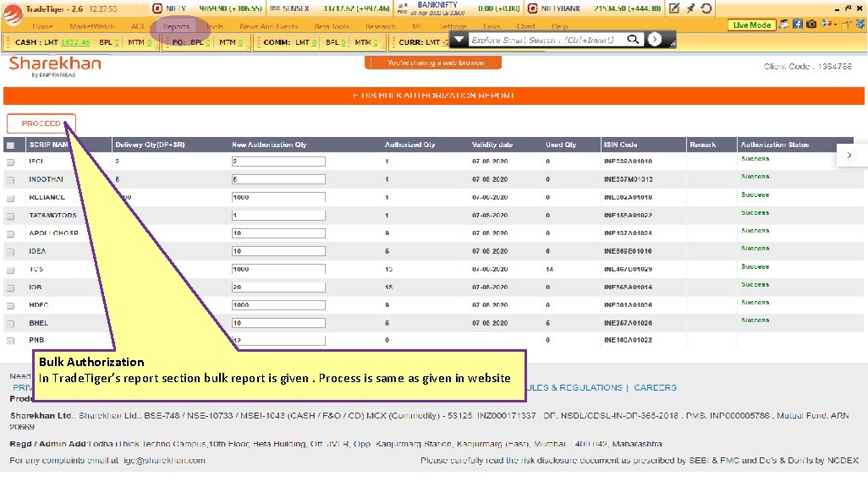The height and width of the screenshot is (487, 868).
Task: Click Success status in the BHEL row
Action: click(x=755, y=320)
